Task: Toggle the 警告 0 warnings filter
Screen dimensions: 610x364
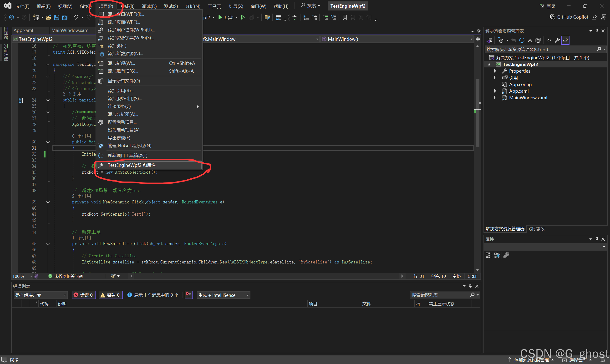Action: (x=110, y=295)
